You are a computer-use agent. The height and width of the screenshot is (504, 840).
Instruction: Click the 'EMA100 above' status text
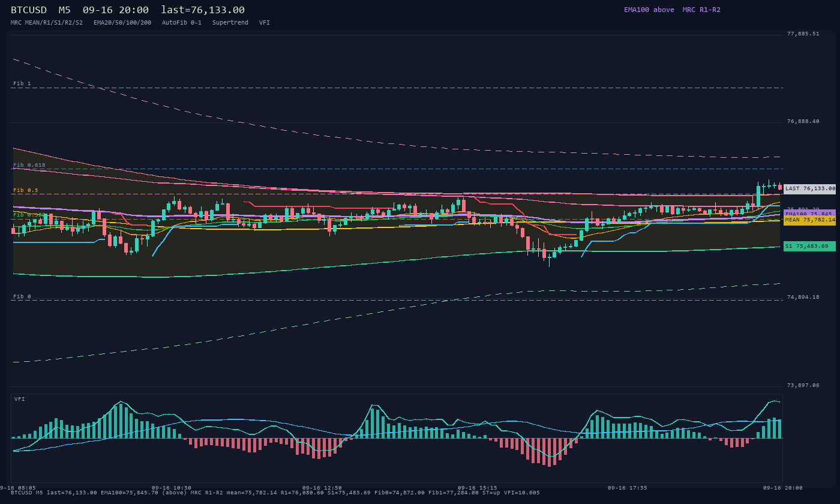tap(649, 10)
